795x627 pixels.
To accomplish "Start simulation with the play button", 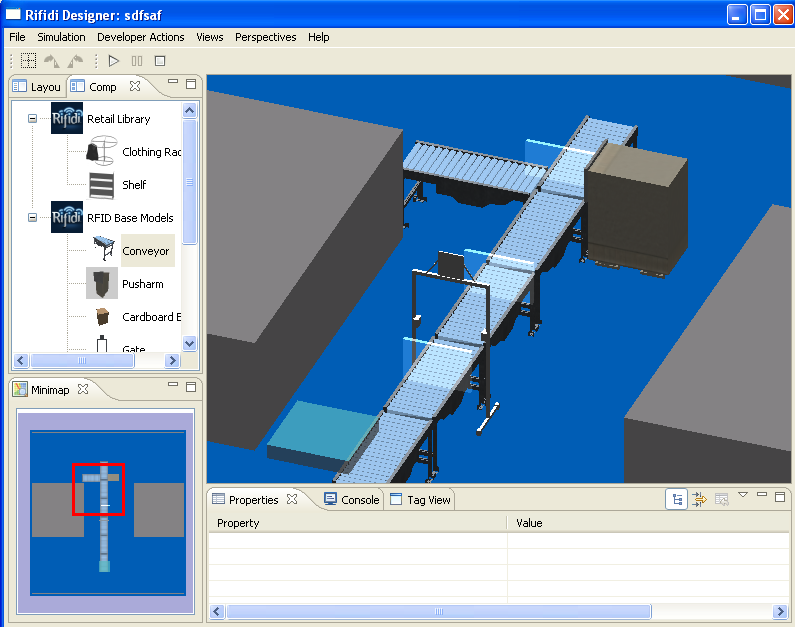I will tap(114, 61).
